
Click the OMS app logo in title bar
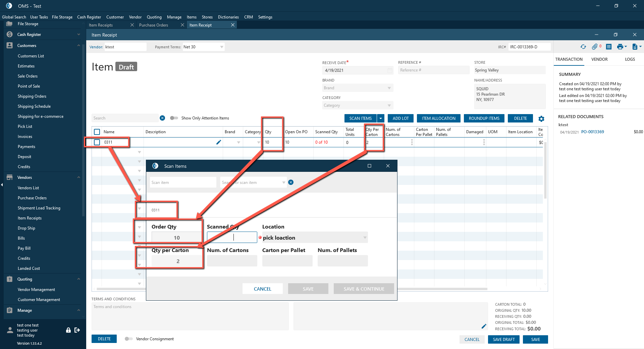[x=9, y=6]
